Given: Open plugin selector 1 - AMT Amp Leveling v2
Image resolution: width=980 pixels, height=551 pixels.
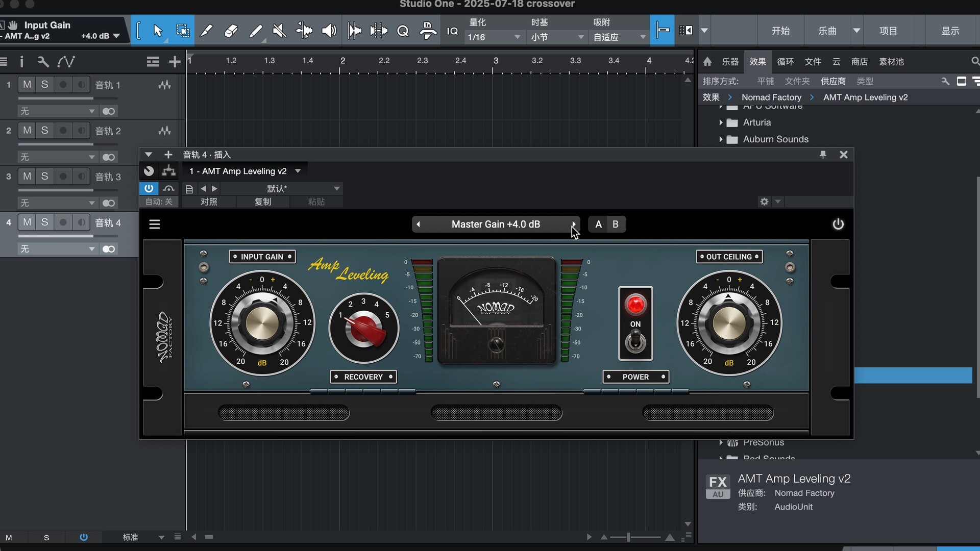Looking at the screenshot, I should click(x=245, y=171).
